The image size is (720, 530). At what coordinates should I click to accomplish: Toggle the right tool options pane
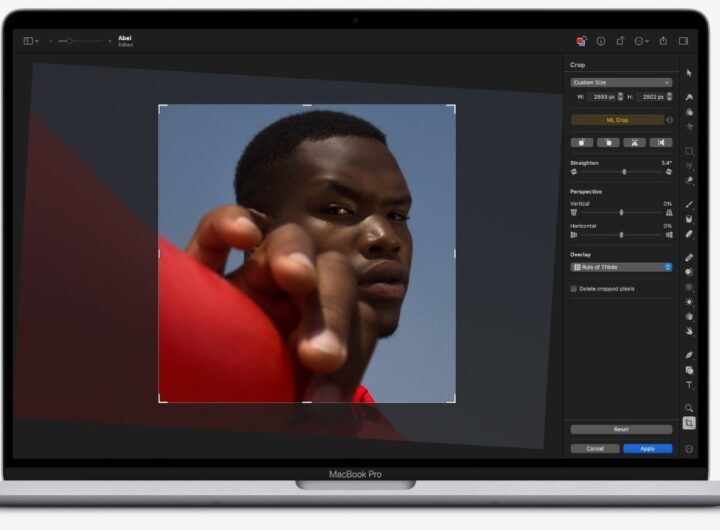click(683, 41)
